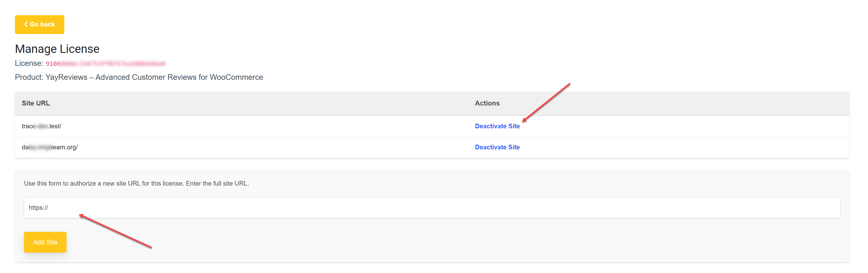Click the Actions column header
The width and height of the screenshot is (868, 273).
tap(487, 103)
